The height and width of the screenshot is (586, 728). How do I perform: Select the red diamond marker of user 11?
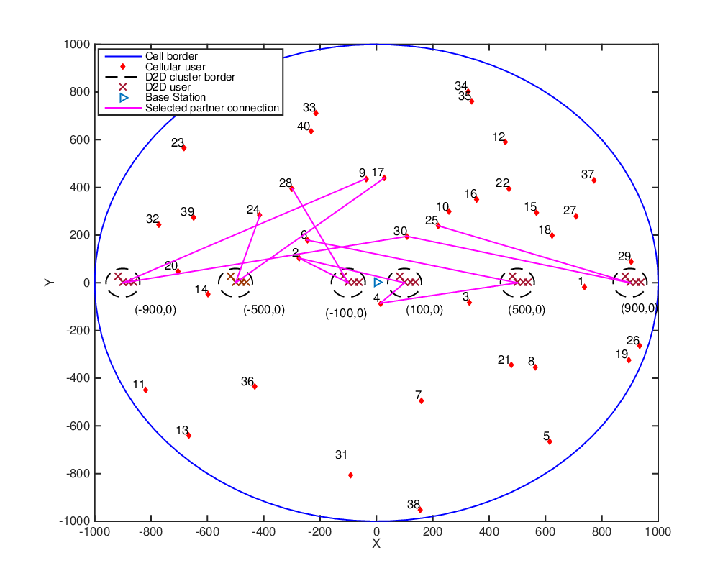tap(146, 390)
